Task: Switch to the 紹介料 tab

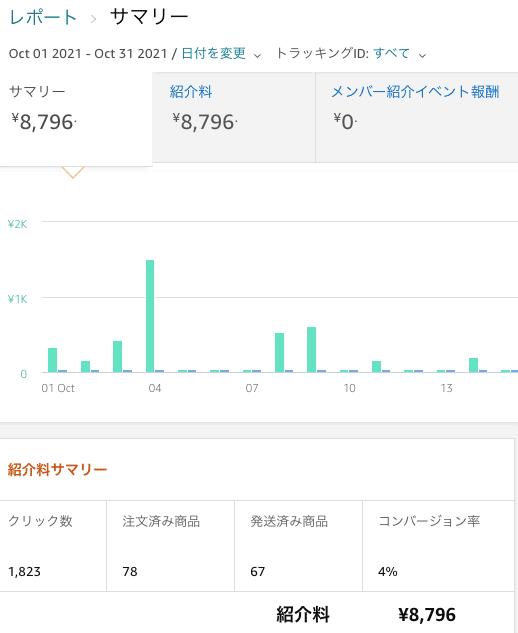Action: 234,117
